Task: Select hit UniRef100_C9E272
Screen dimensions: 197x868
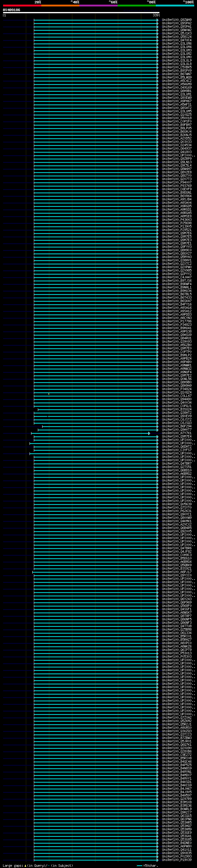Action: pos(177,755)
